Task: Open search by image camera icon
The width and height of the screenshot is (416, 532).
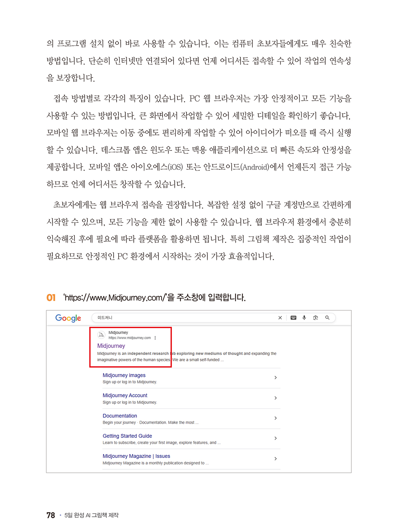Action: point(315,318)
